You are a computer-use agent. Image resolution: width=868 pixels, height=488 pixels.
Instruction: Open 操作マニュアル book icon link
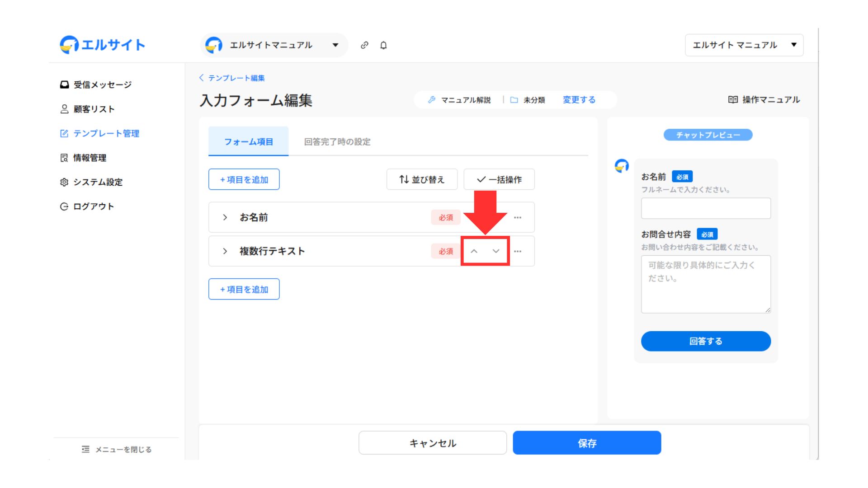pos(764,99)
